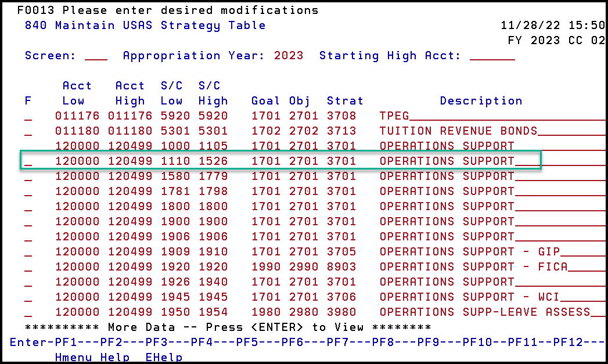608x364 pixels.
Task: Click the Description column header
Action: [481, 100]
